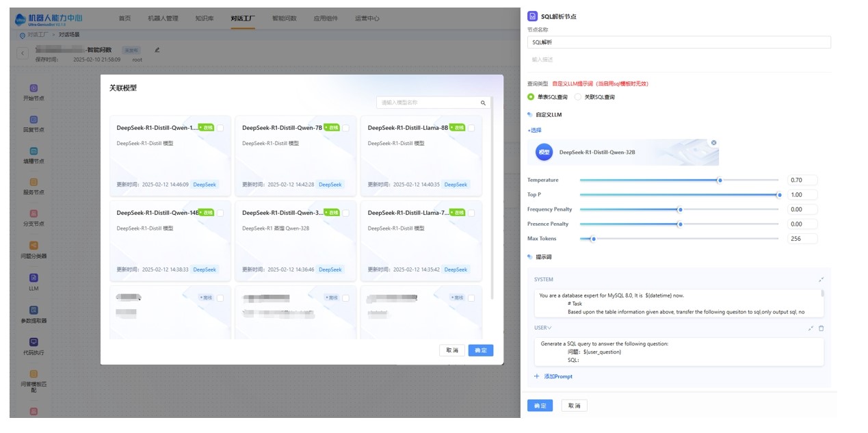Screen dimensions: 868x433
Task: Open the 运营中心 tab
Action: (367, 18)
